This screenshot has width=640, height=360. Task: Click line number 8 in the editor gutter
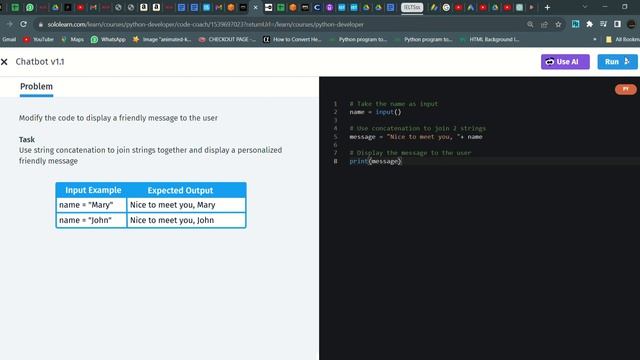coord(336,161)
